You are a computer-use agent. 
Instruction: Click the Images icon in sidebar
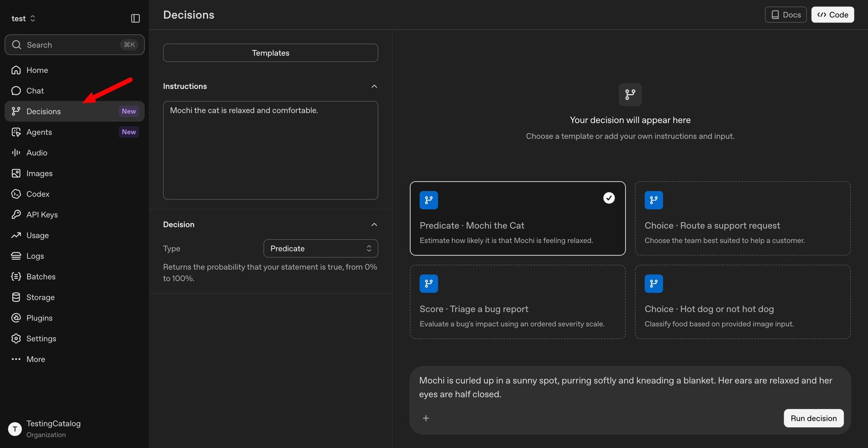click(16, 173)
